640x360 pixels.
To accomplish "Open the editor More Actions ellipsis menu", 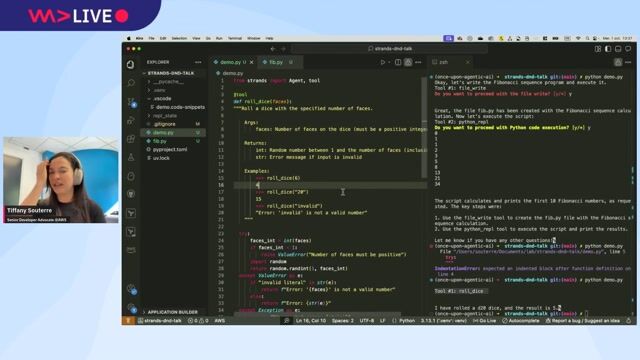I will pos(418,62).
